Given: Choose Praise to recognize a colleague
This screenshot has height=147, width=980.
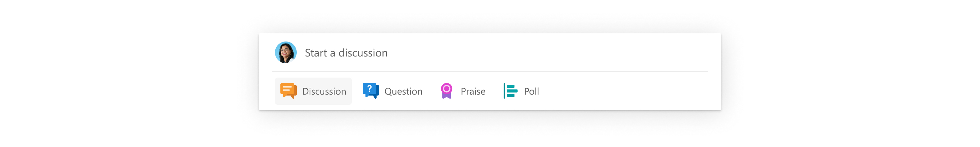Looking at the screenshot, I should [463, 91].
